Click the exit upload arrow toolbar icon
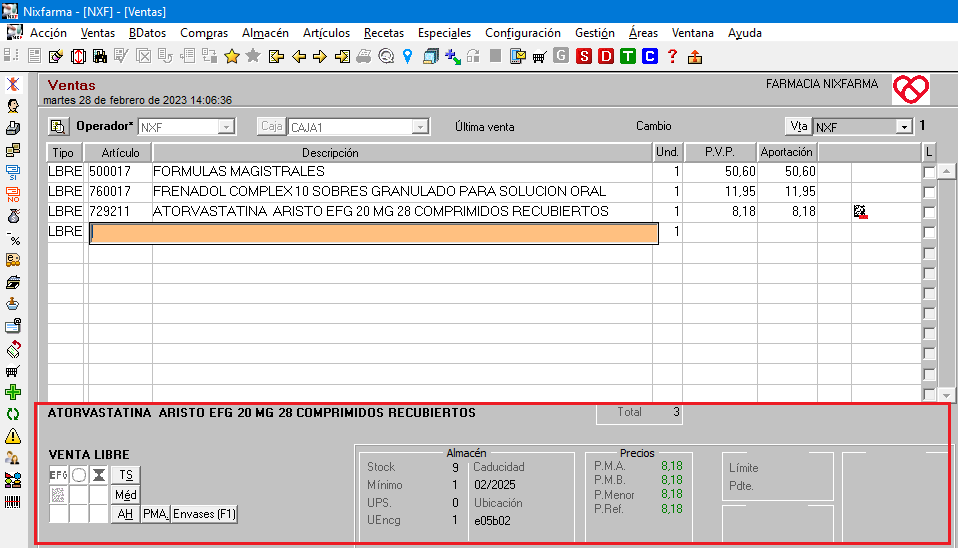Viewport: 958px width, 548px height. [x=695, y=57]
